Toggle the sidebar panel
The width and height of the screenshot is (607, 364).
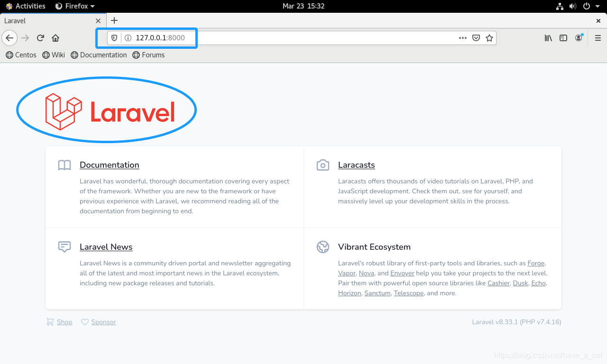pyautogui.click(x=563, y=38)
